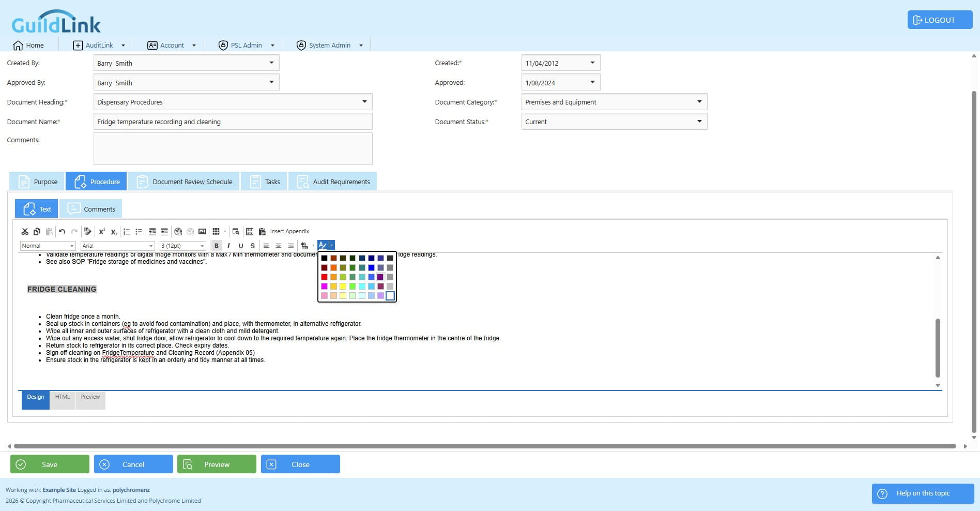The image size is (980, 511).
Task: Click the Comments text area
Action: [x=233, y=148]
